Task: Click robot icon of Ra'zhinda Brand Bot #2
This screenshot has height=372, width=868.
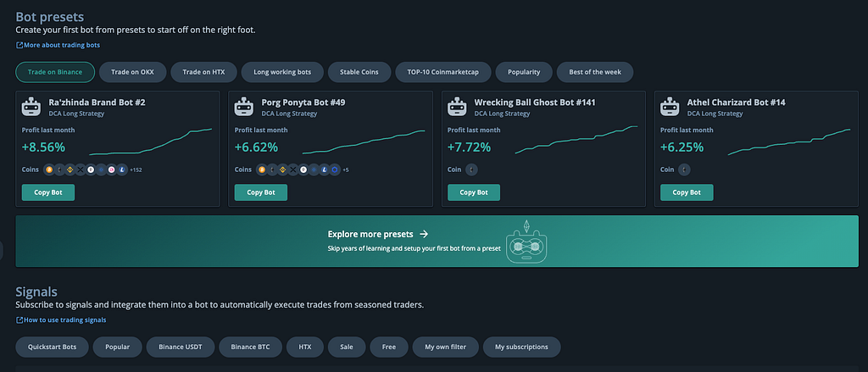Action: pos(31,106)
